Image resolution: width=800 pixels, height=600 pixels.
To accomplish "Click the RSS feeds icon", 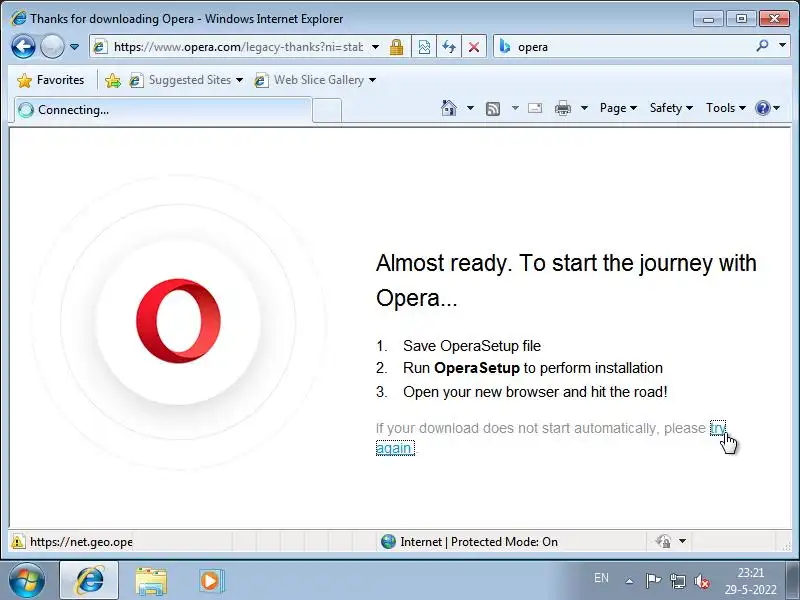I will coord(493,108).
